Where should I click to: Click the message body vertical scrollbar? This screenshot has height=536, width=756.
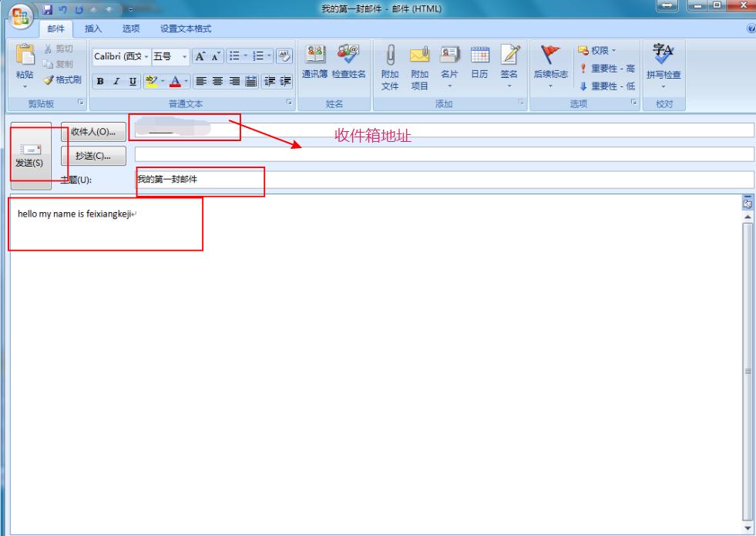pyautogui.click(x=748, y=372)
